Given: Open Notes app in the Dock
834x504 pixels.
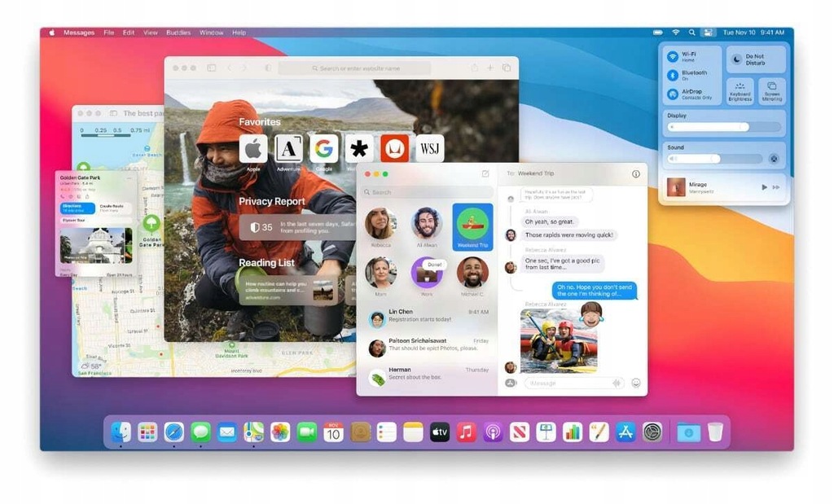Looking at the screenshot, I should [x=413, y=432].
